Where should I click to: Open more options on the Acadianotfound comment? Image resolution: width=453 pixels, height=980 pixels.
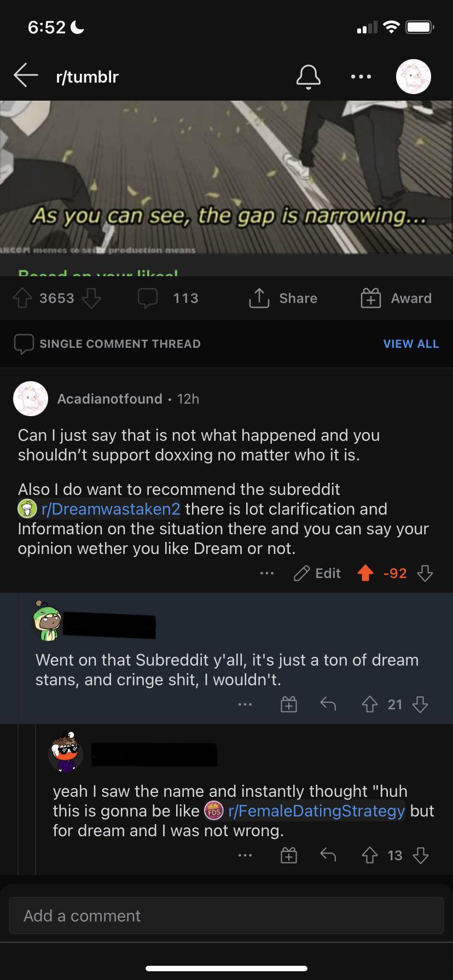267,573
